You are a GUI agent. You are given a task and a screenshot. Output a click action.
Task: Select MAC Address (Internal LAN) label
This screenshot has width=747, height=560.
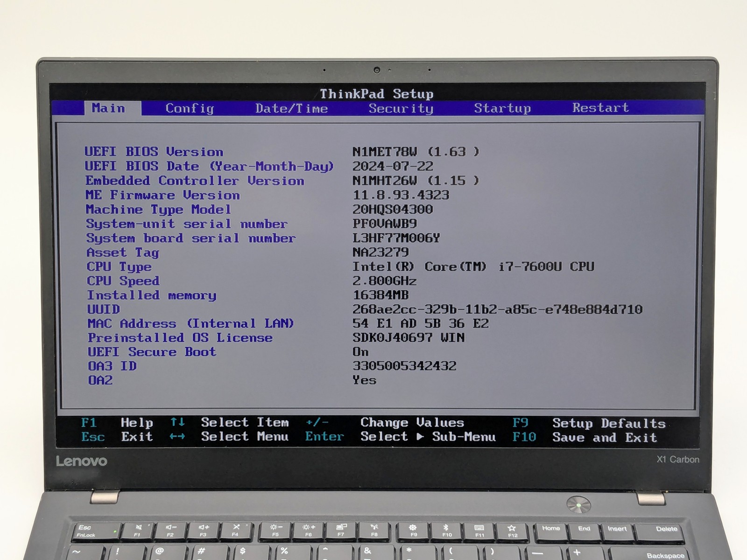coord(190,323)
